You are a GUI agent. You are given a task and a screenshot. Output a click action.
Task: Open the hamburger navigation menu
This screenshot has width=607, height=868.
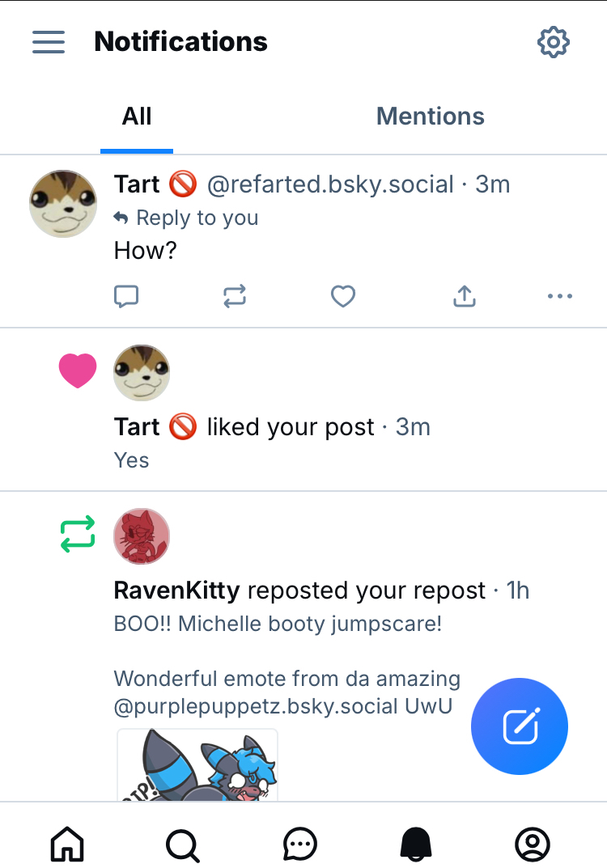click(x=49, y=42)
